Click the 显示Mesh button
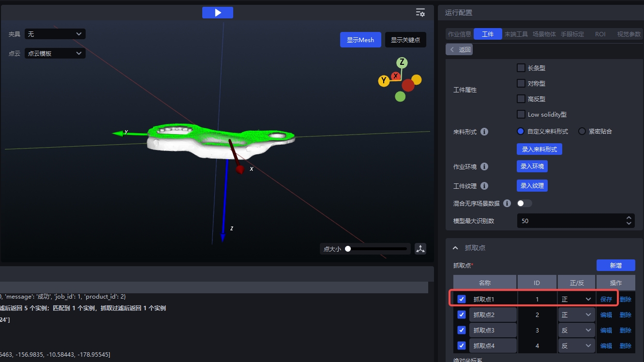The width and height of the screenshot is (644, 362). tap(360, 40)
